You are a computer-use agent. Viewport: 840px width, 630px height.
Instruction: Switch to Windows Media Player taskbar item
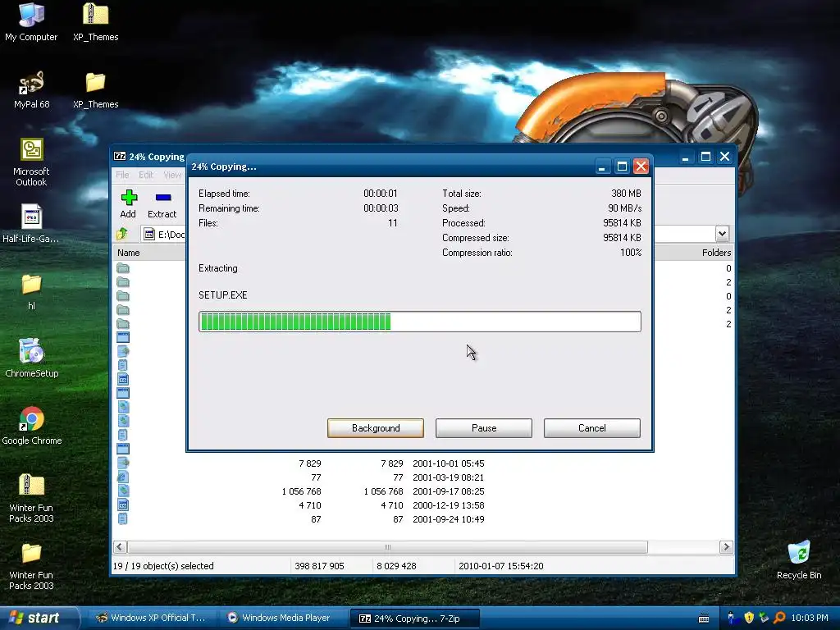click(x=284, y=619)
